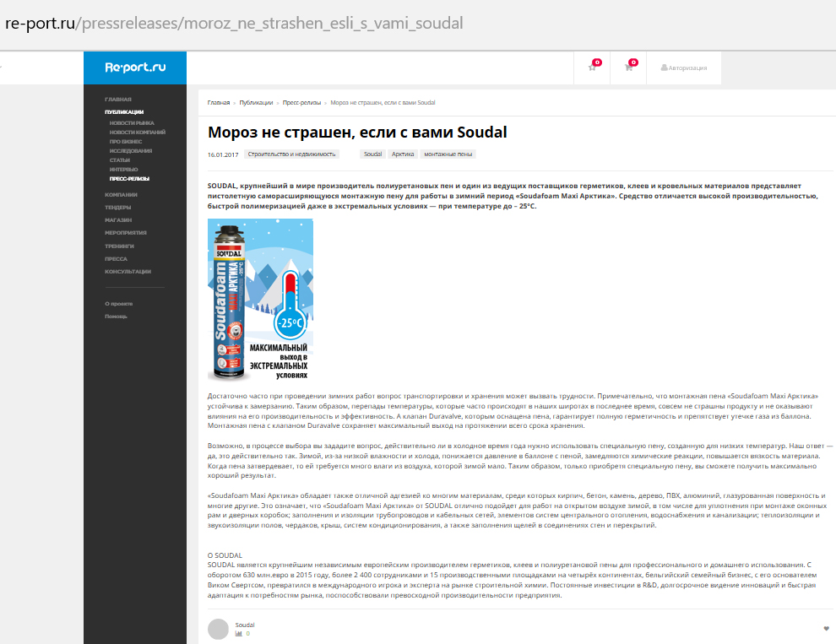Click the О проекте sidebar link

click(x=118, y=304)
